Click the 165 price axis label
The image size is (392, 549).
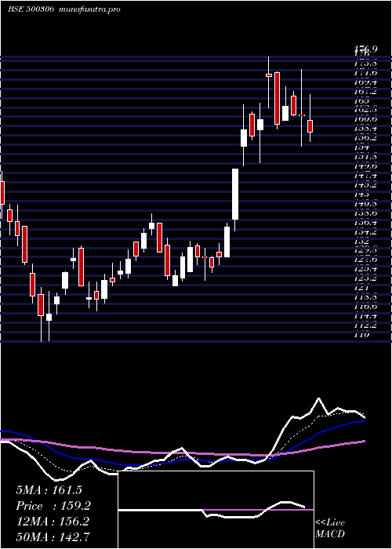pyautogui.click(x=362, y=101)
